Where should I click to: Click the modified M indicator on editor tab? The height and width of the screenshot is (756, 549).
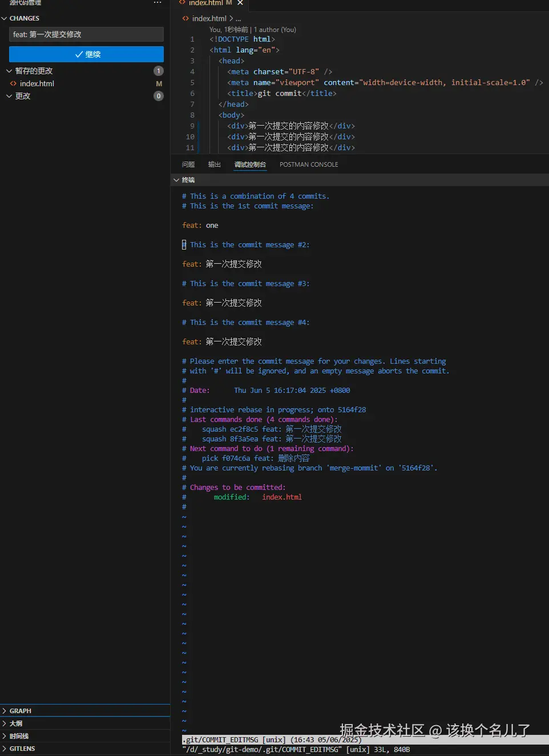click(229, 3)
